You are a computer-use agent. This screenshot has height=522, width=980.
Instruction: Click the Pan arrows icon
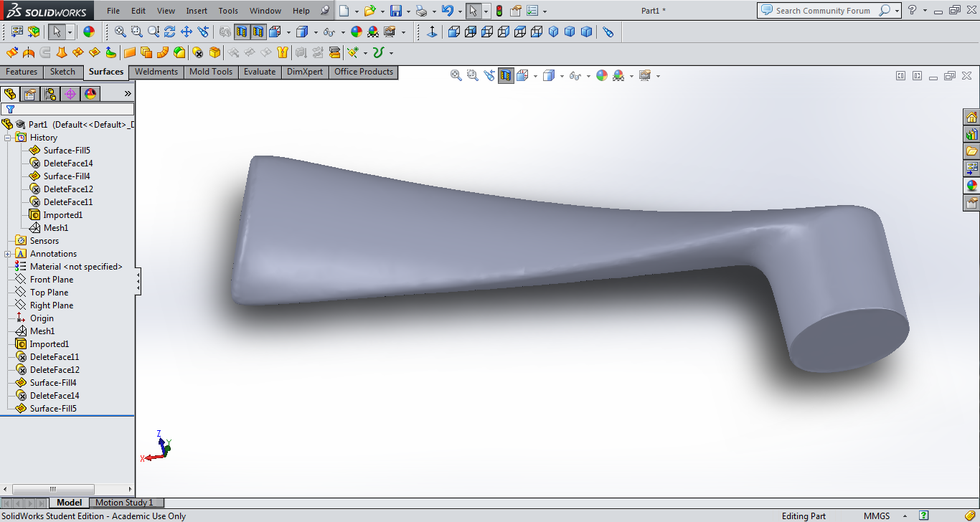point(187,32)
